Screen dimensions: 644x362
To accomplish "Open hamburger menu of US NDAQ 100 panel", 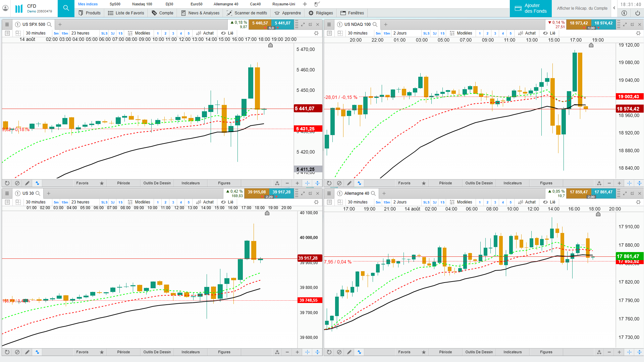I will point(329,24).
